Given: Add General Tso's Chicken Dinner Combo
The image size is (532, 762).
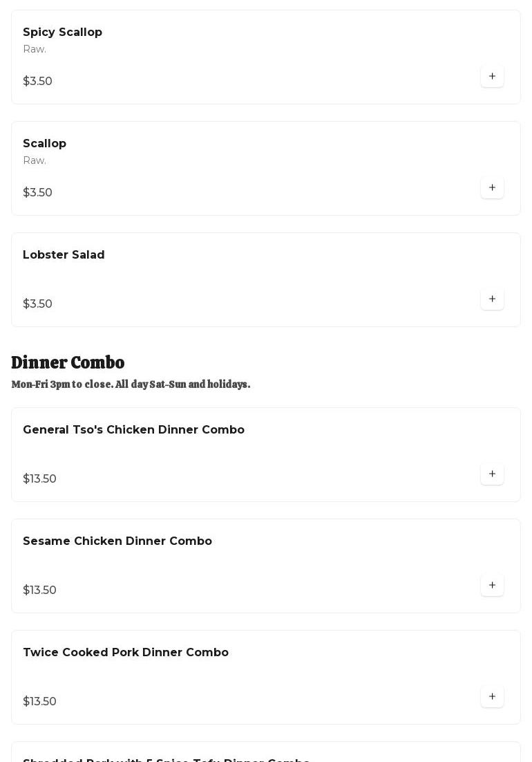Looking at the screenshot, I should coord(492,474).
